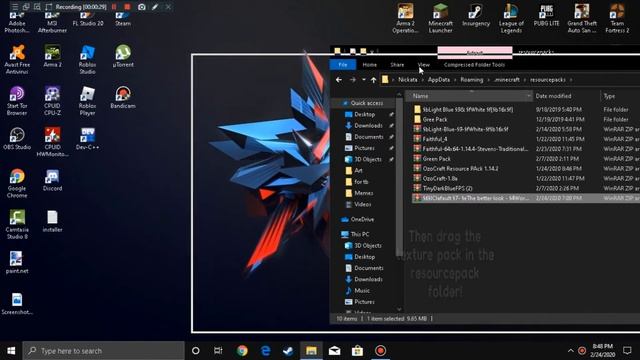
Task: Show hidden system tray icons
Action: pos(570,351)
